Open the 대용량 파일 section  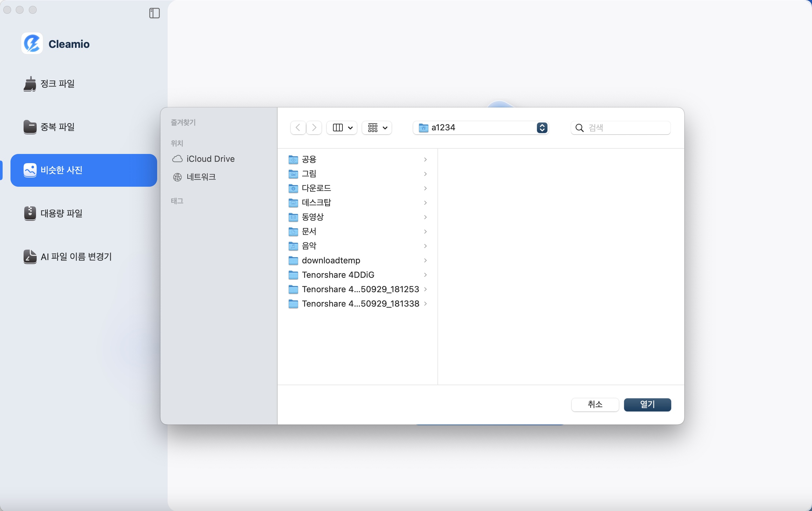[61, 213]
